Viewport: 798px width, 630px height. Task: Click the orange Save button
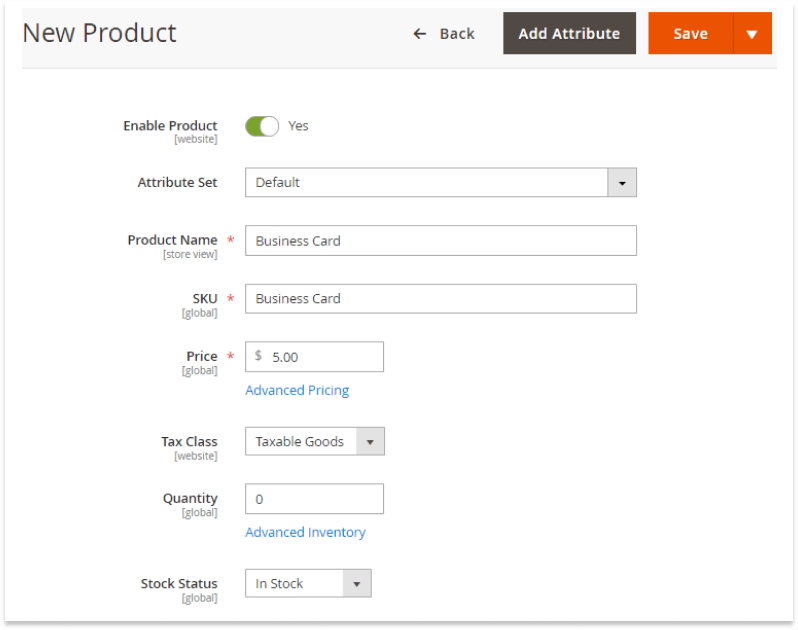coord(691,34)
